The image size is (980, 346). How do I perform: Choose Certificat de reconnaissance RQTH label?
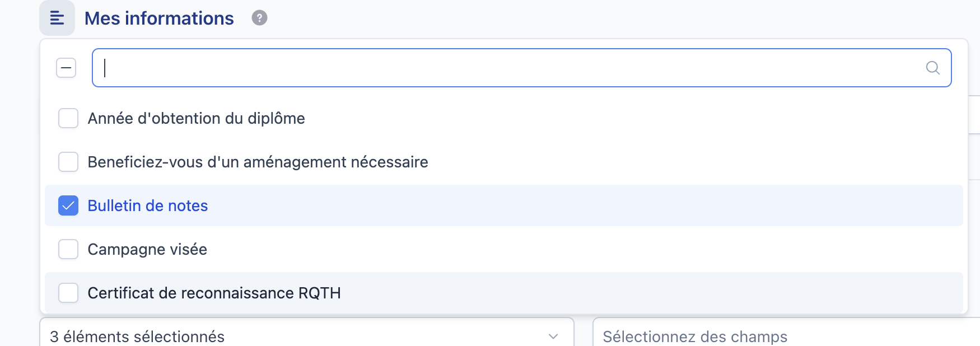(214, 293)
